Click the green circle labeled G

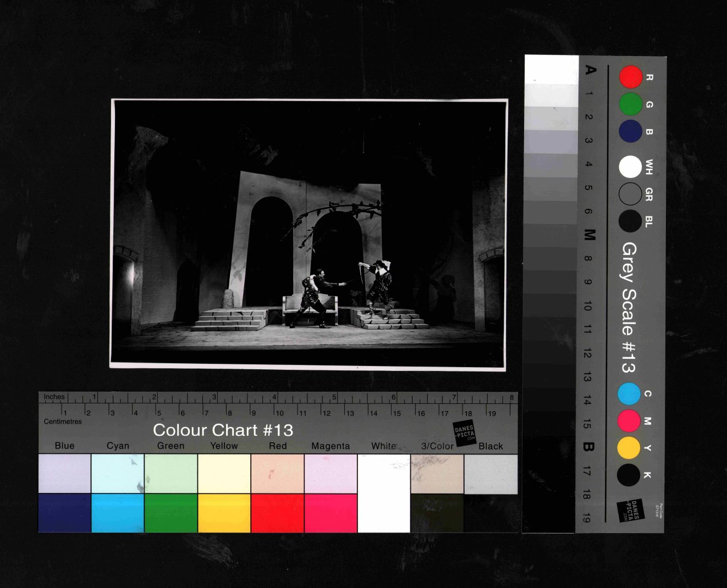(x=630, y=104)
